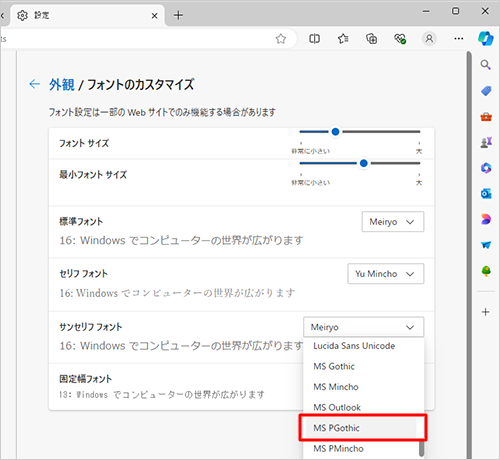The image size is (500, 460).
Task: Click the font list scrollbar thumb
Action: 421,448
